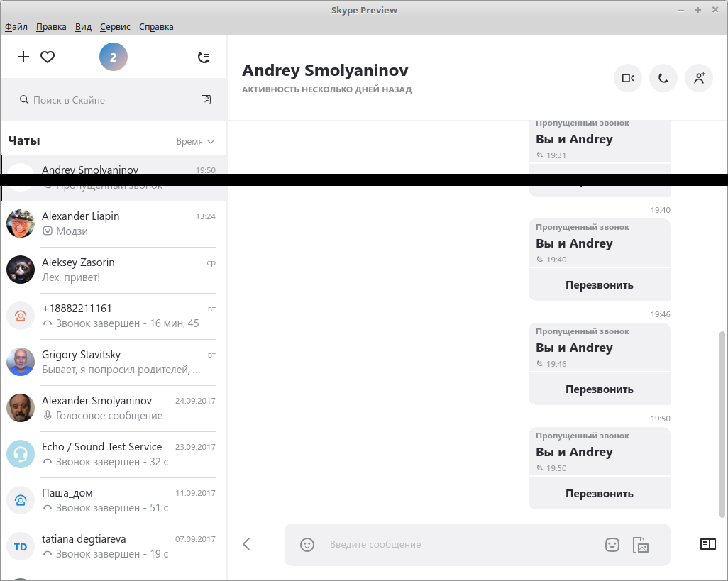Click the 07.09.2017 date stamp
The width and height of the screenshot is (728, 581).
coord(195,539)
